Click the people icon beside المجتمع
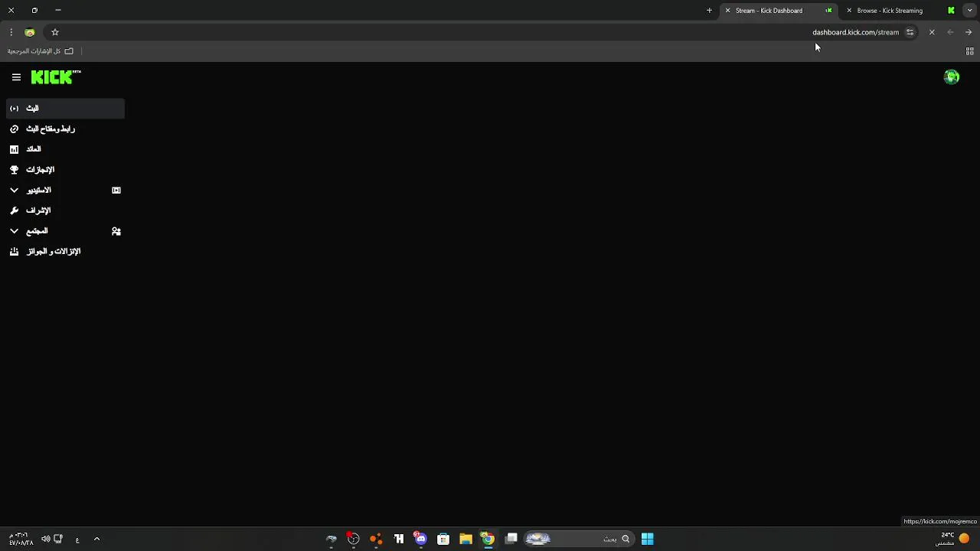Image resolution: width=980 pixels, height=551 pixels. point(116,231)
